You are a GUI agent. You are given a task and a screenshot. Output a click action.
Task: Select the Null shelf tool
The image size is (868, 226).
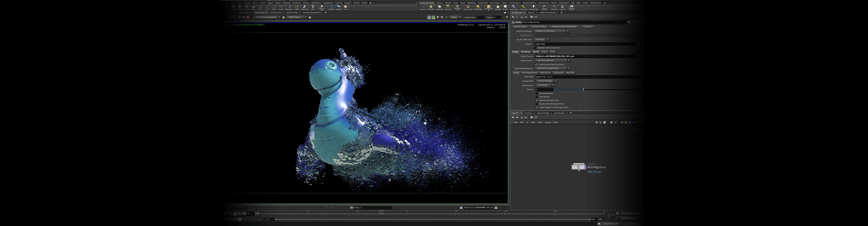[260, 7]
